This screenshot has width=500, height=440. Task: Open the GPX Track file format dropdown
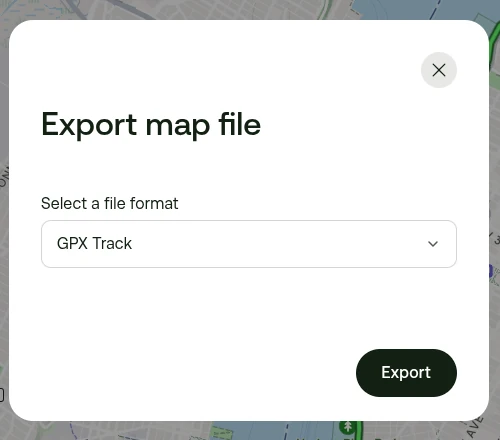(x=249, y=244)
